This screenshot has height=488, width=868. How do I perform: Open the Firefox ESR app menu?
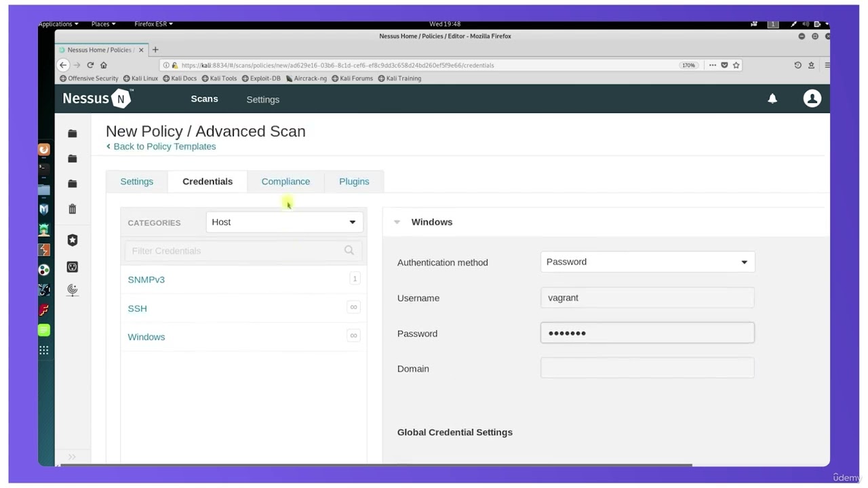coord(153,24)
